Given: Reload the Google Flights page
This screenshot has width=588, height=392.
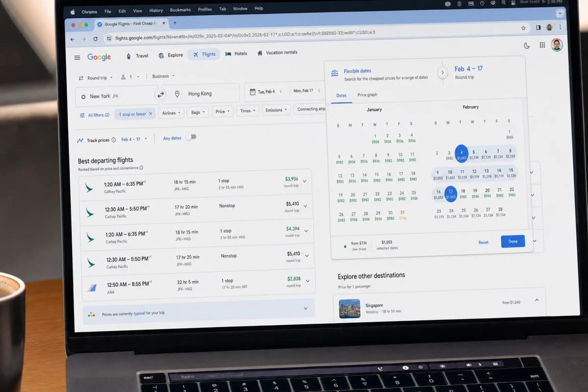Looking at the screenshot, I should tap(96, 39).
